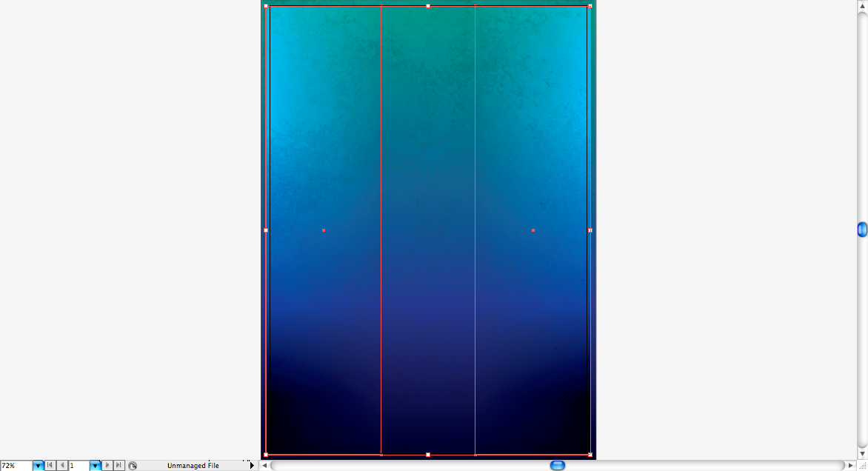Select the bottom-center frame handle
This screenshot has height=471, width=868.
pos(428,454)
